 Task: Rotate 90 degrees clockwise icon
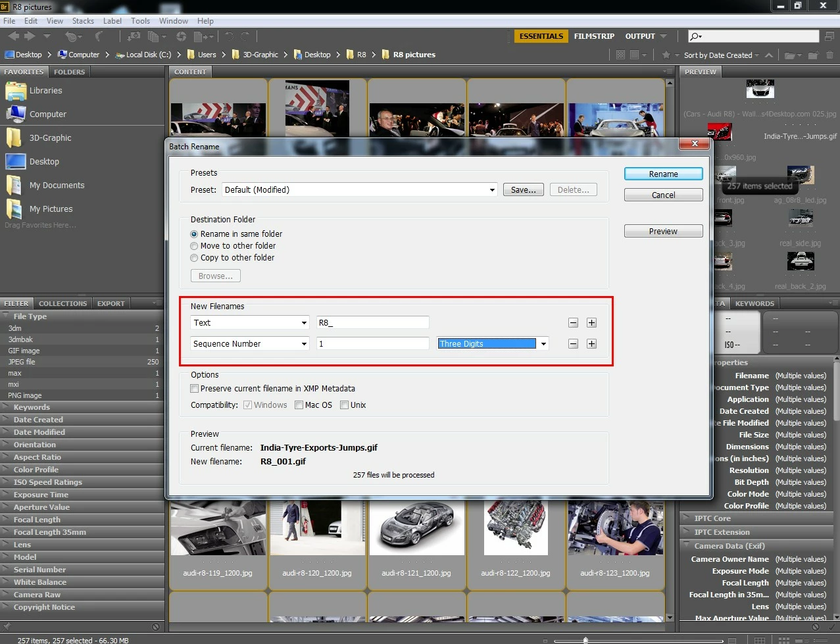tap(245, 36)
